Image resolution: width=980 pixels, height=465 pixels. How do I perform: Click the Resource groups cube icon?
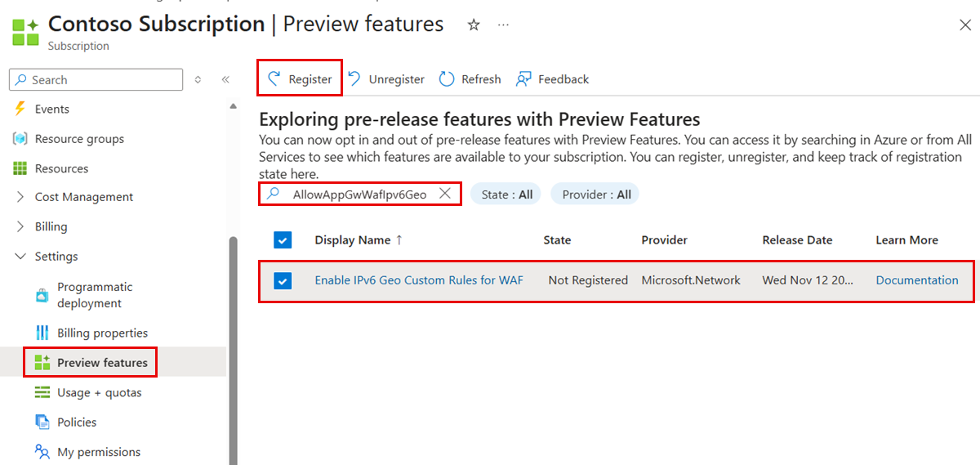20,139
